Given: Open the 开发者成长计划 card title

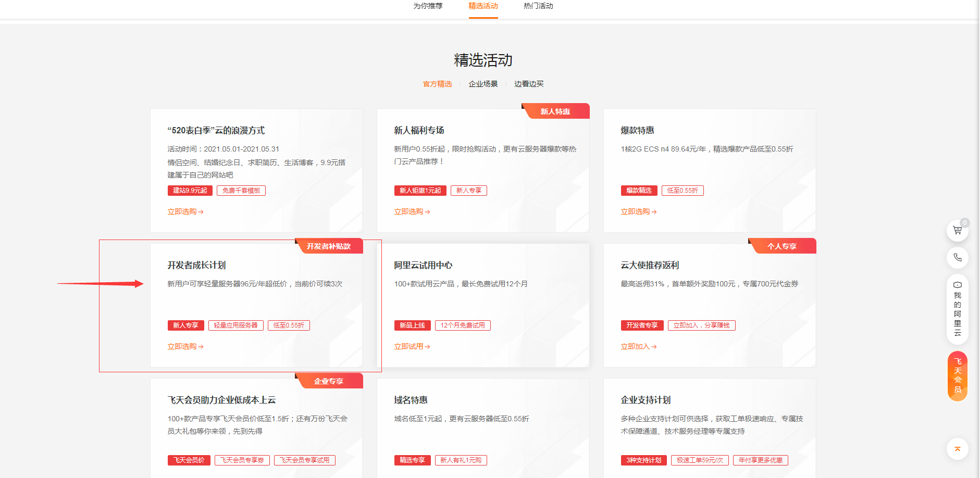Looking at the screenshot, I should [x=196, y=265].
